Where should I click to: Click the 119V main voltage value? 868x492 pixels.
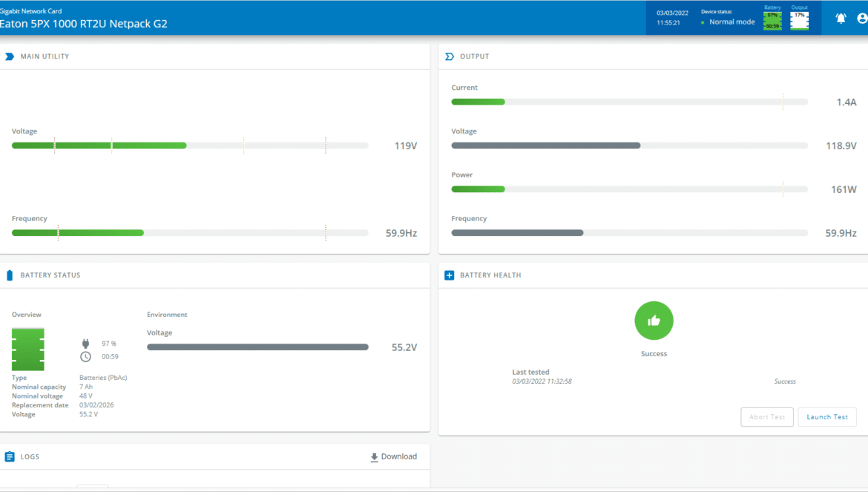pos(406,145)
